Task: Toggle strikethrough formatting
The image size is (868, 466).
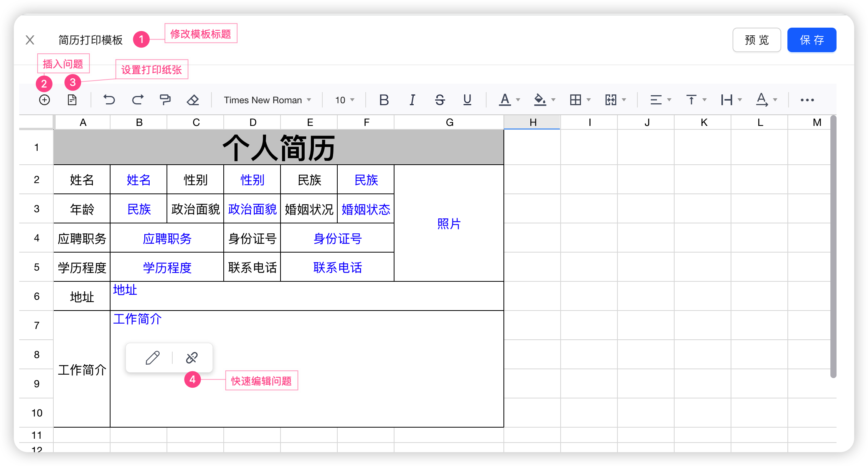Action: pos(440,100)
